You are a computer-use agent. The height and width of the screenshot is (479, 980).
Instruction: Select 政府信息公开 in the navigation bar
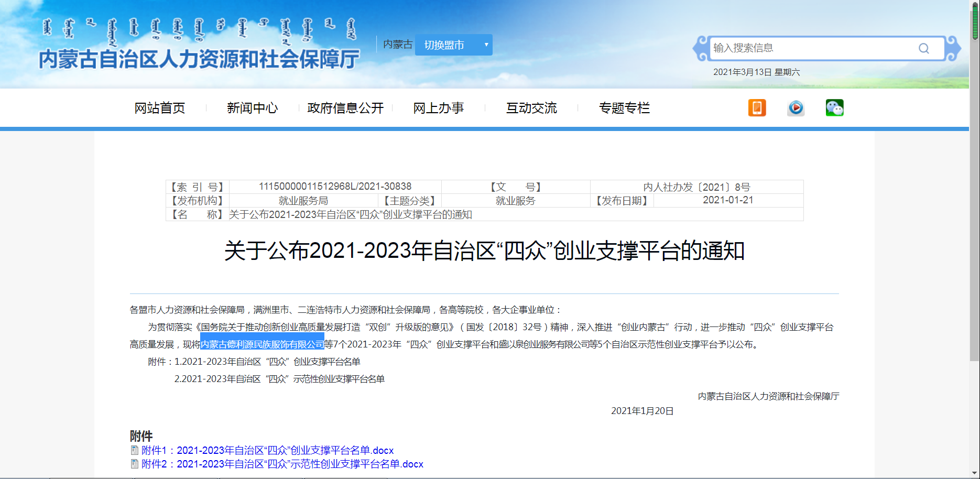345,108
